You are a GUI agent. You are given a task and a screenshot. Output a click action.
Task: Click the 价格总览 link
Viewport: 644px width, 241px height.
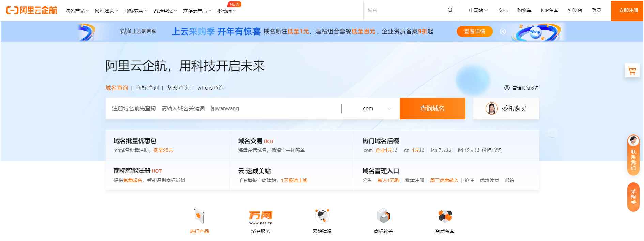(x=491, y=150)
